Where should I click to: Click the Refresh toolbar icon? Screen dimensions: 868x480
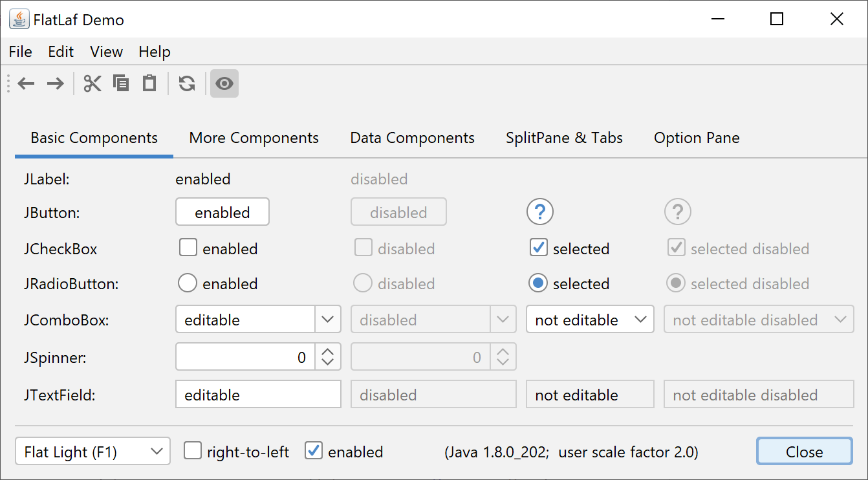[x=187, y=83]
